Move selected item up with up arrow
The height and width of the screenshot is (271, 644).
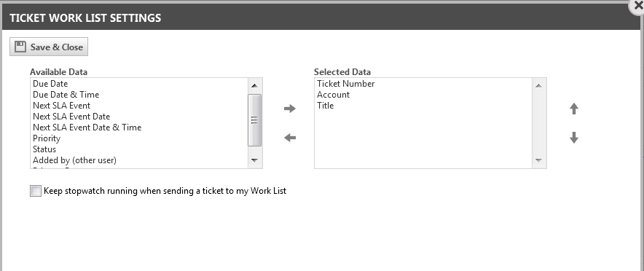tap(574, 109)
